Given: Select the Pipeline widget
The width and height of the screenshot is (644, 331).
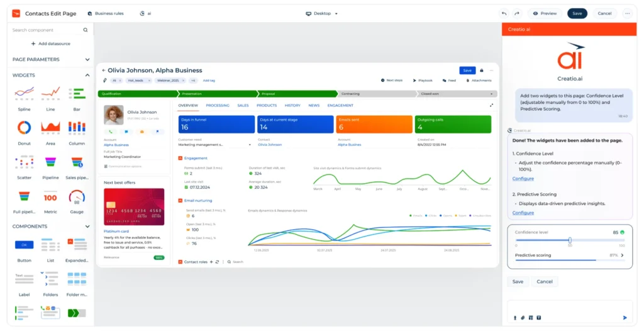Looking at the screenshot, I should (x=50, y=167).
